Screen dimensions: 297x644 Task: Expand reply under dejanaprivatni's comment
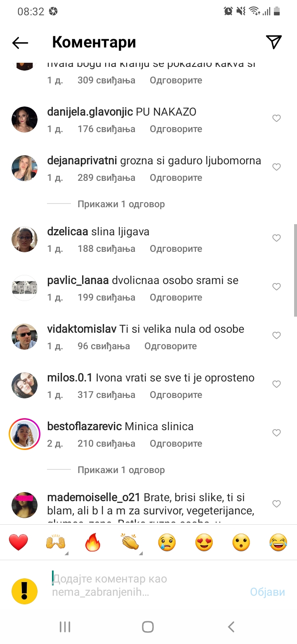[121, 204]
